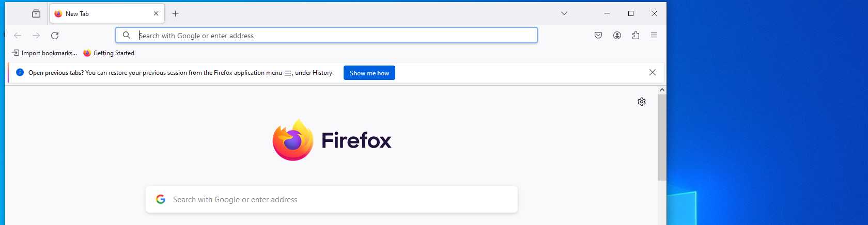Open the Firefox application hamburger menu
The image size is (868, 225).
tap(654, 36)
